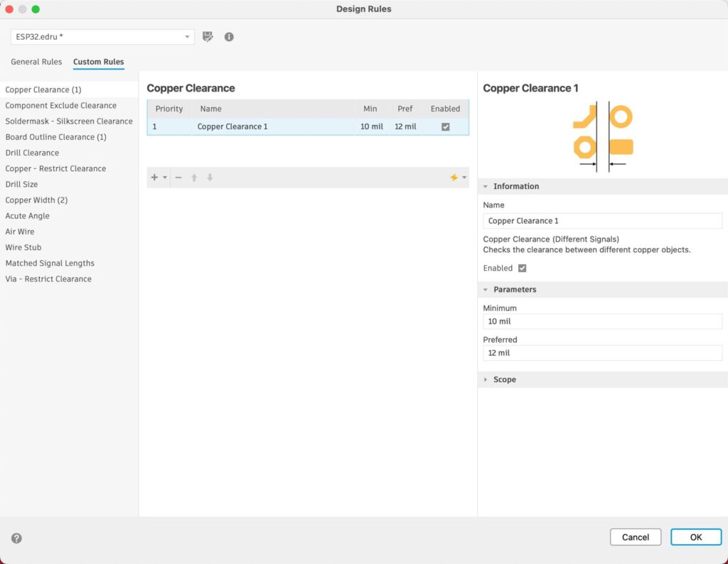The width and height of the screenshot is (728, 564).
Task: Click the Min column header
Action: pos(370,109)
